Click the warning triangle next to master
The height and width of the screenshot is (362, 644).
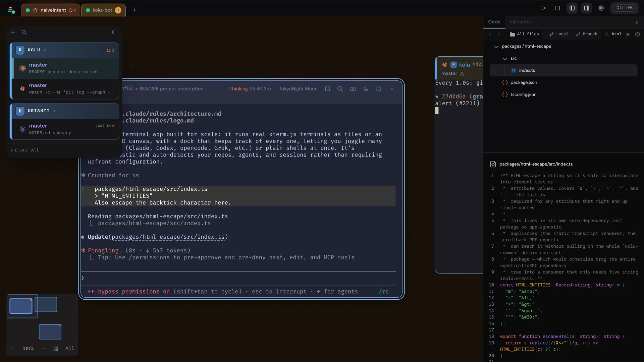point(462,74)
